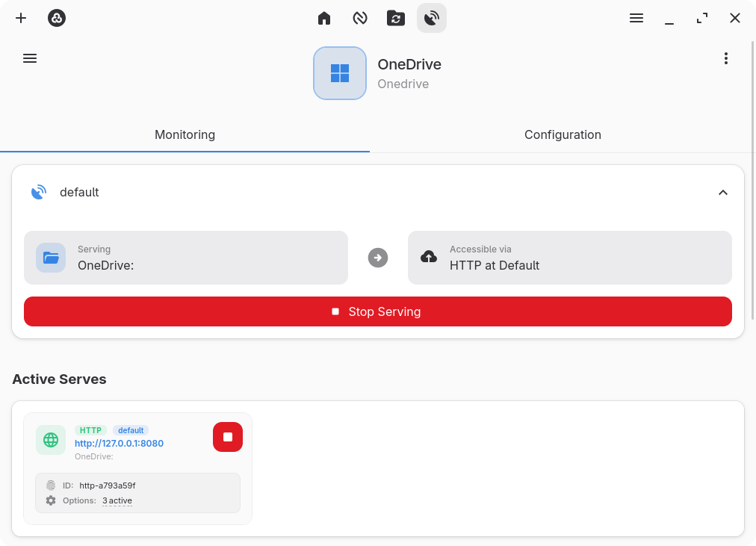Collapse the default serve profile panel
The image size is (756, 546).
tap(722, 193)
